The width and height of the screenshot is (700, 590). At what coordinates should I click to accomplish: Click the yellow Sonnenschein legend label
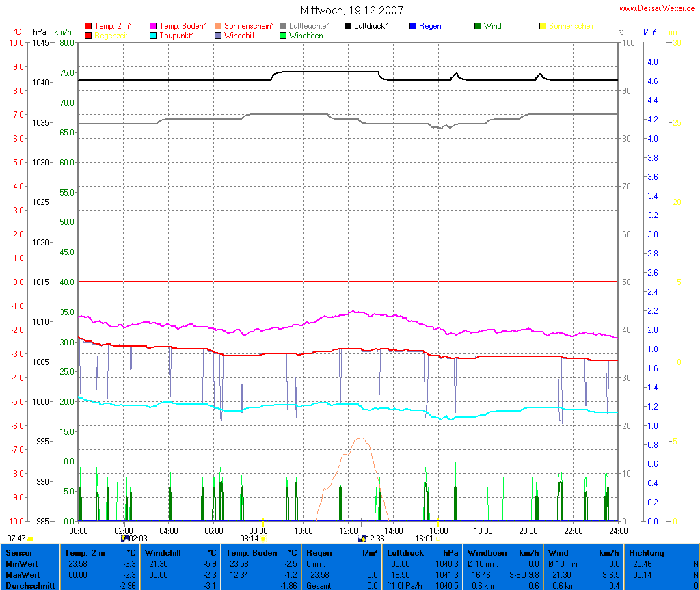point(571,26)
